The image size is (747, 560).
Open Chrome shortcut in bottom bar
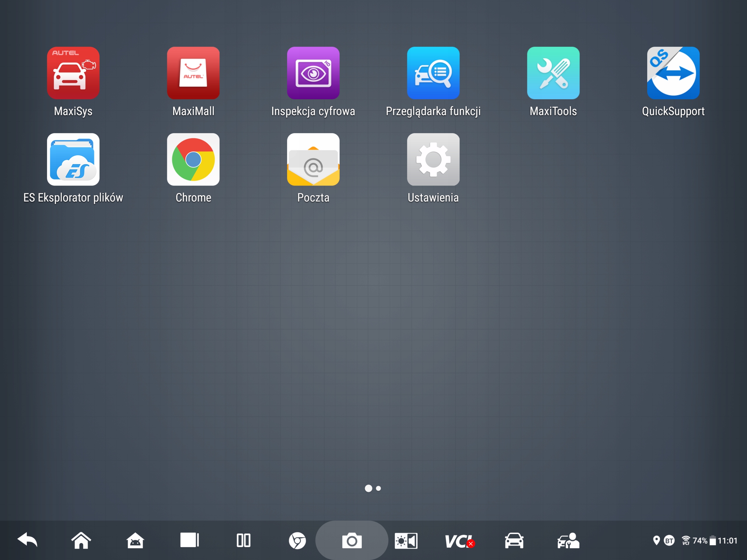pyautogui.click(x=298, y=540)
